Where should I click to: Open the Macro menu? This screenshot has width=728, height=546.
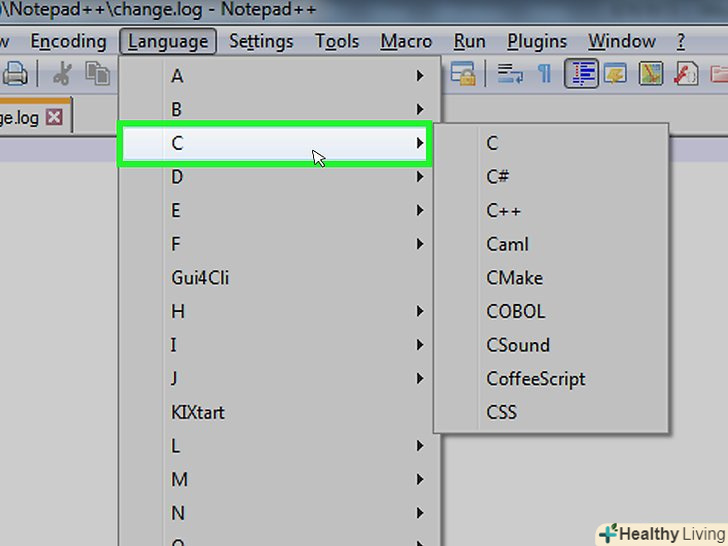406,42
